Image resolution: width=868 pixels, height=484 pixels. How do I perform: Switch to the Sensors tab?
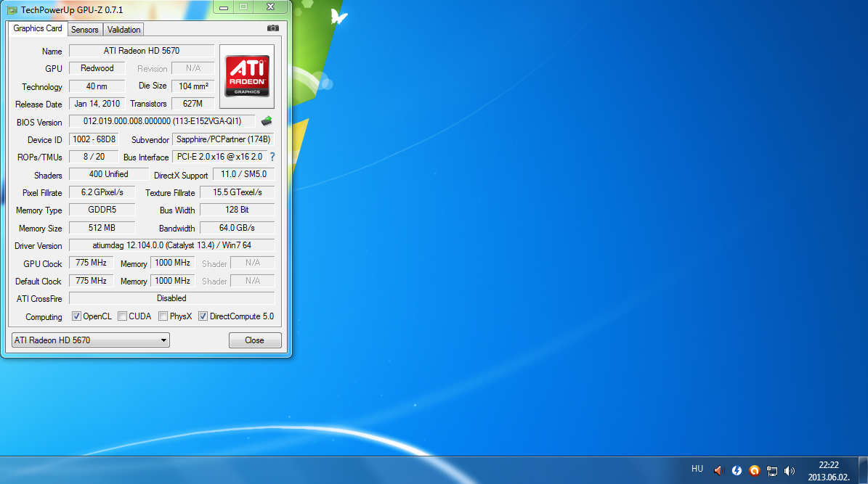pos(85,29)
